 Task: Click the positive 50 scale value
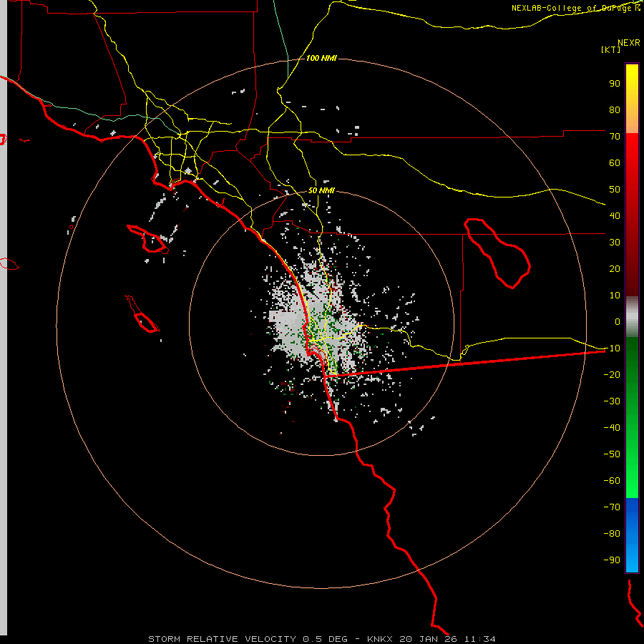click(615, 190)
